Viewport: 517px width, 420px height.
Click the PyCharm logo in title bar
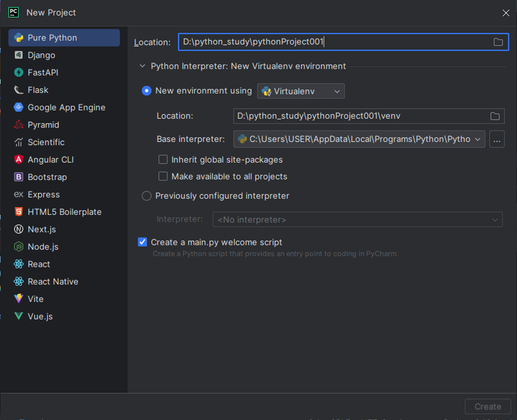pos(13,12)
